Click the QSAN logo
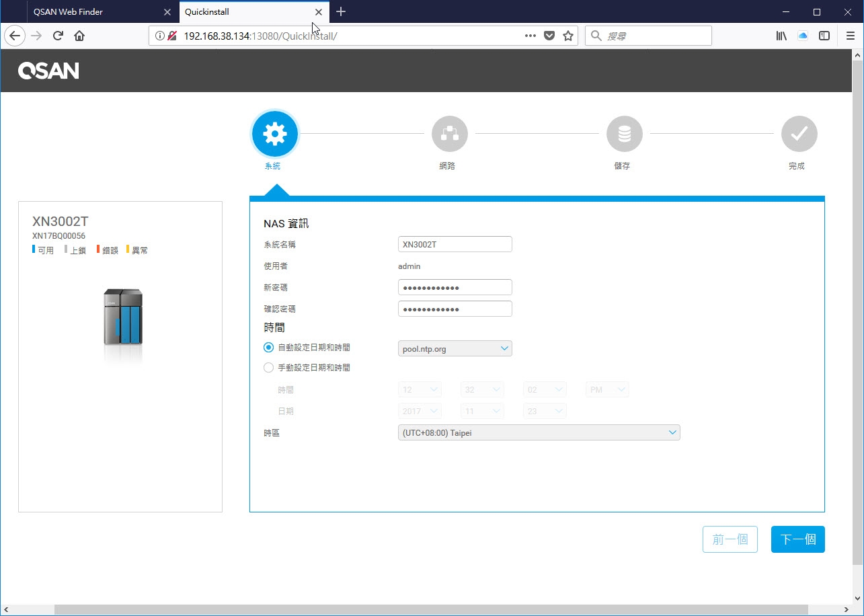The height and width of the screenshot is (616, 864). 48,71
